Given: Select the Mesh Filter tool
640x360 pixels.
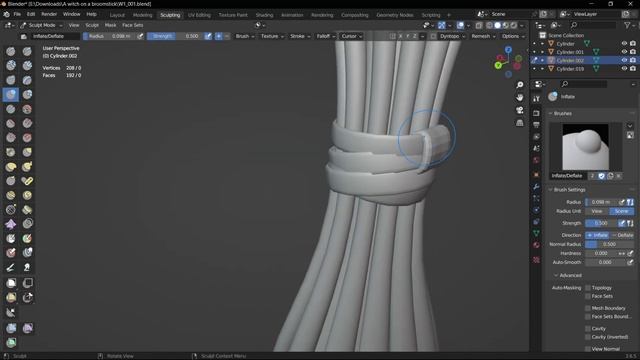Looking at the screenshot, I should (11, 328).
